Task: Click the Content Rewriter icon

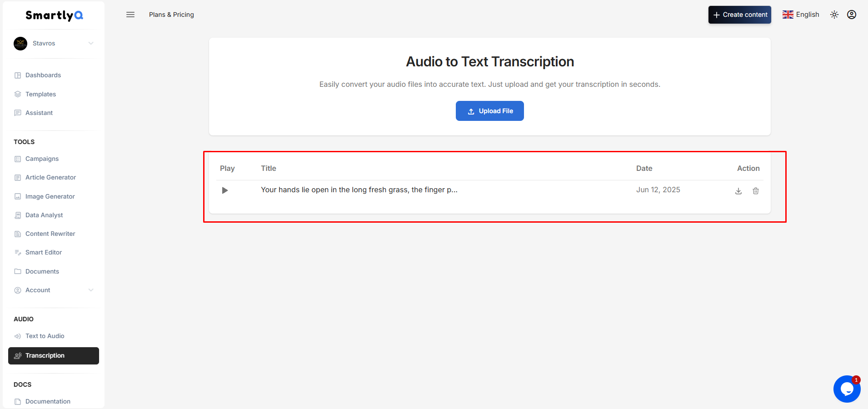Action: click(18, 234)
